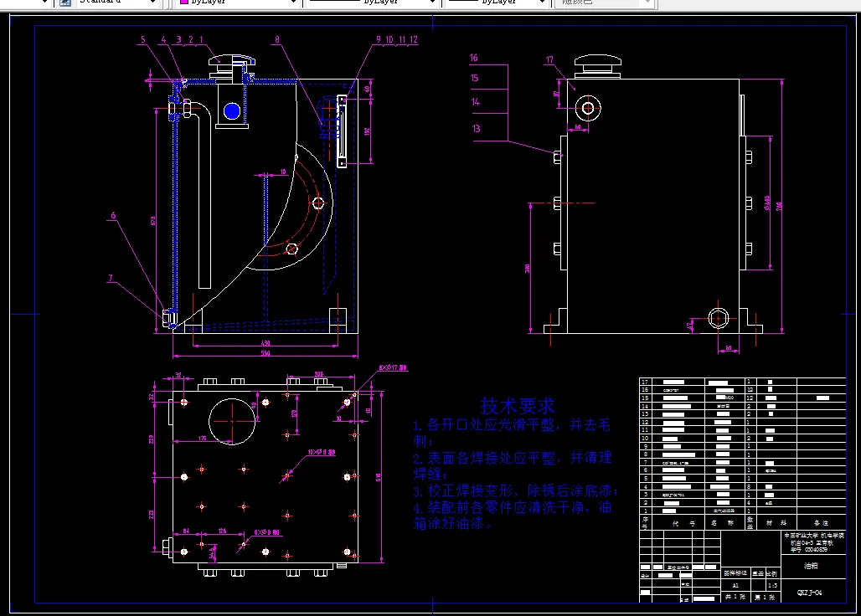The height and width of the screenshot is (616, 861).
Task: Select the 比例 label in title block
Action: click(772, 573)
